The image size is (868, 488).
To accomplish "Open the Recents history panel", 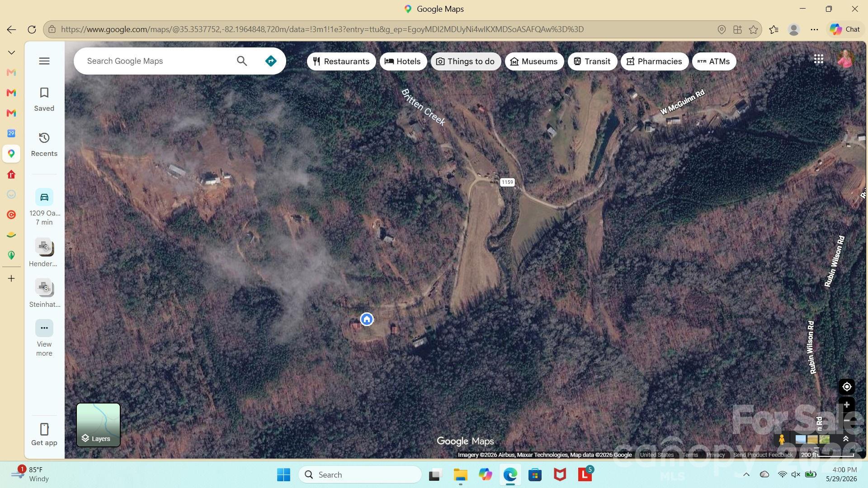I will [x=44, y=145].
